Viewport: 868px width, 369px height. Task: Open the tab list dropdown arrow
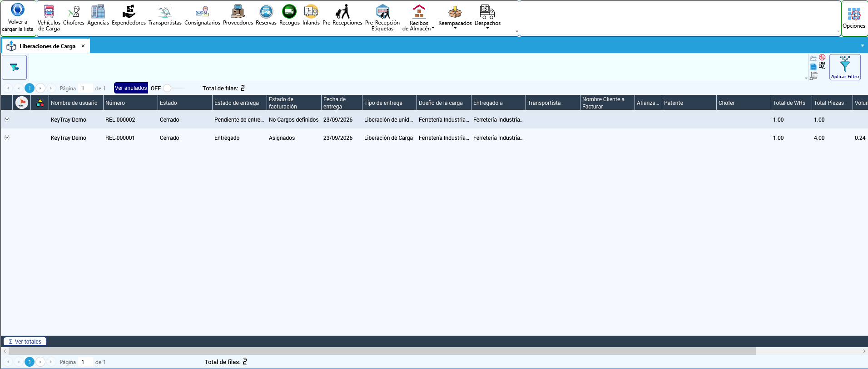pos(863,45)
